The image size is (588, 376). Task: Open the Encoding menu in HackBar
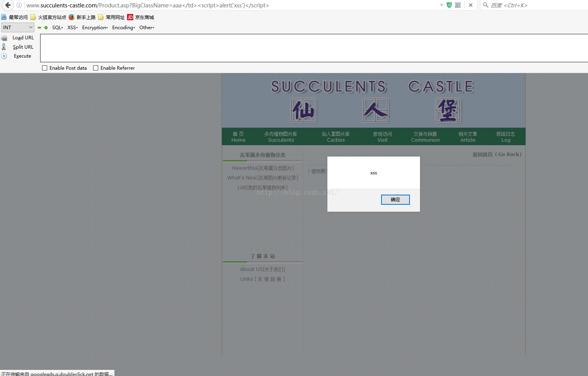coord(124,28)
